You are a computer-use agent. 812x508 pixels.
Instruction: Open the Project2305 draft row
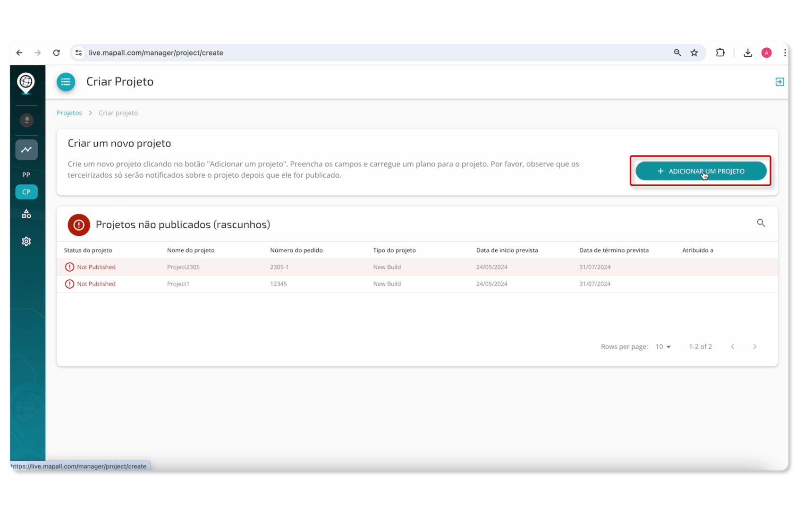183,267
